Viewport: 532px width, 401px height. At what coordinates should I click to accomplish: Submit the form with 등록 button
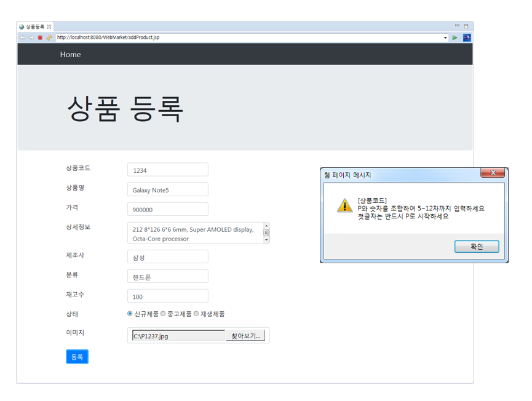coord(77,357)
